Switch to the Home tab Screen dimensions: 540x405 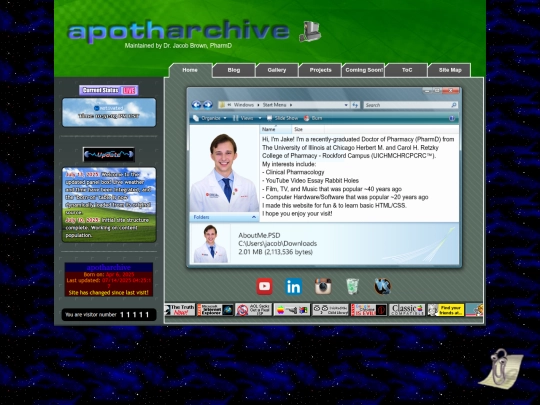(x=190, y=70)
